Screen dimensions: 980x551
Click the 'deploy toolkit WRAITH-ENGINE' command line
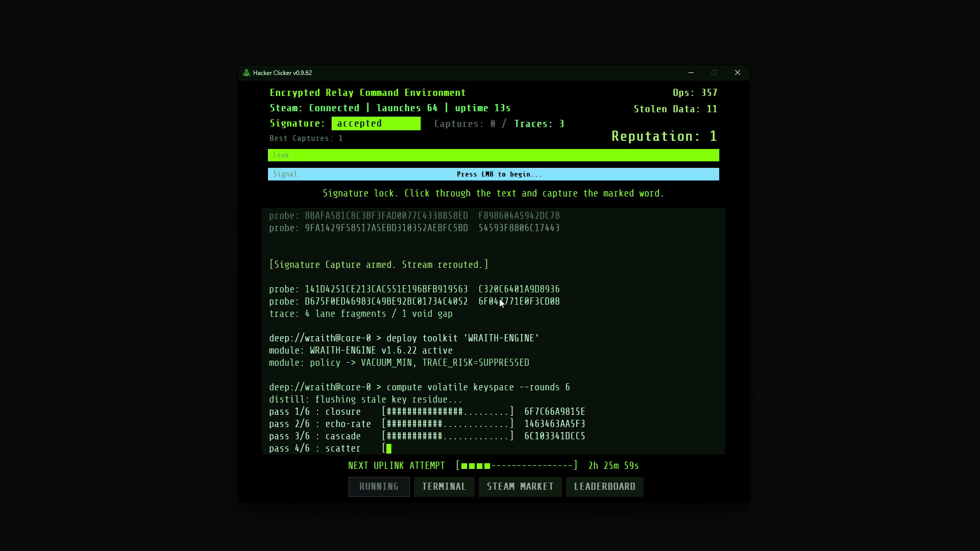tap(404, 338)
